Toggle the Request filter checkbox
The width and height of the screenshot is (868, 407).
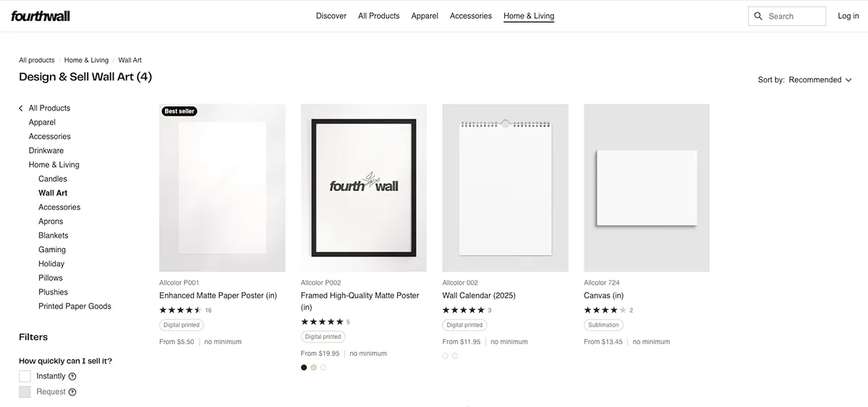click(25, 392)
